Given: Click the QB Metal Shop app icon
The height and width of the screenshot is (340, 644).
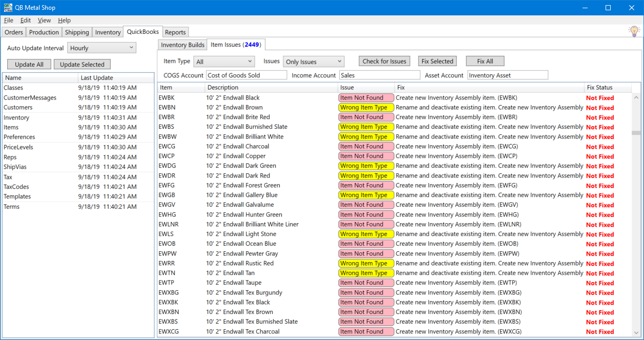Looking at the screenshot, I should click(8, 8).
